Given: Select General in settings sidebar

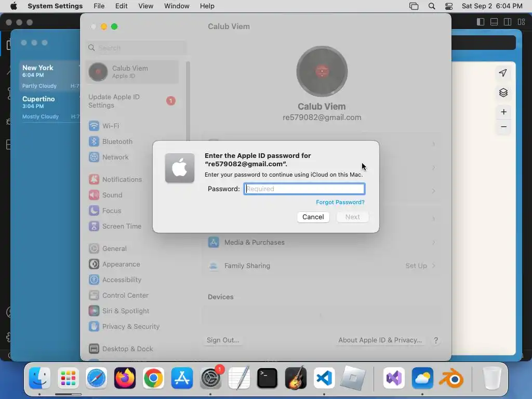Looking at the screenshot, I should [x=132, y=249].
